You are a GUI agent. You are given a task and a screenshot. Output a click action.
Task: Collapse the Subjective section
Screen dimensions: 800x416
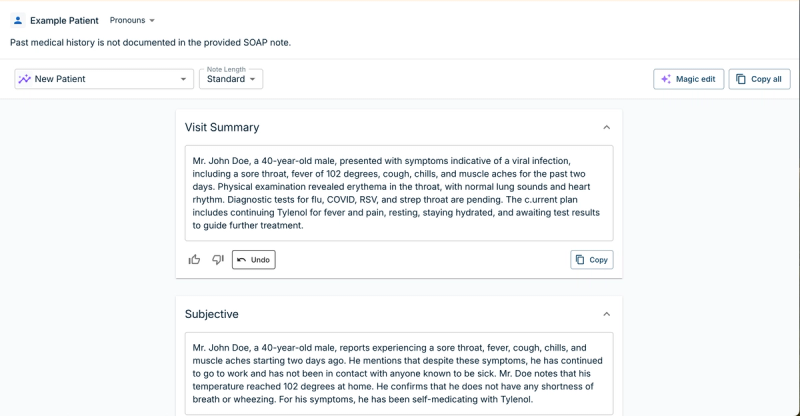point(607,314)
